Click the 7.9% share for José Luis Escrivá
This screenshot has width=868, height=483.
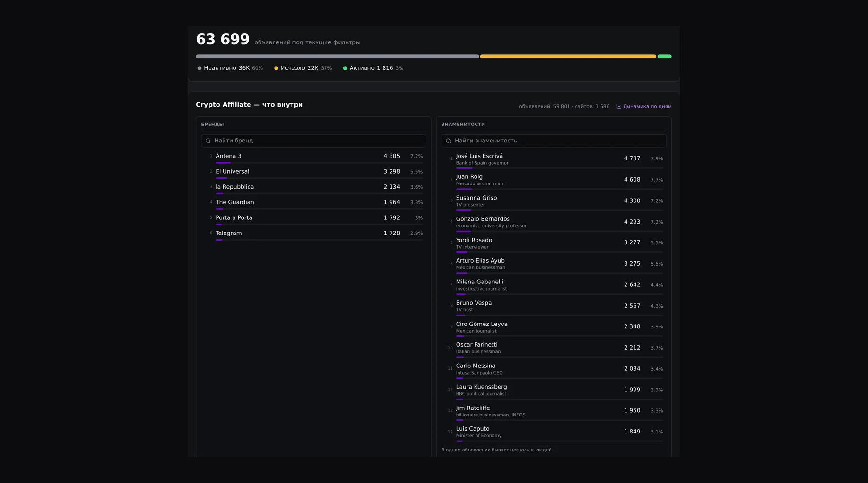(657, 159)
